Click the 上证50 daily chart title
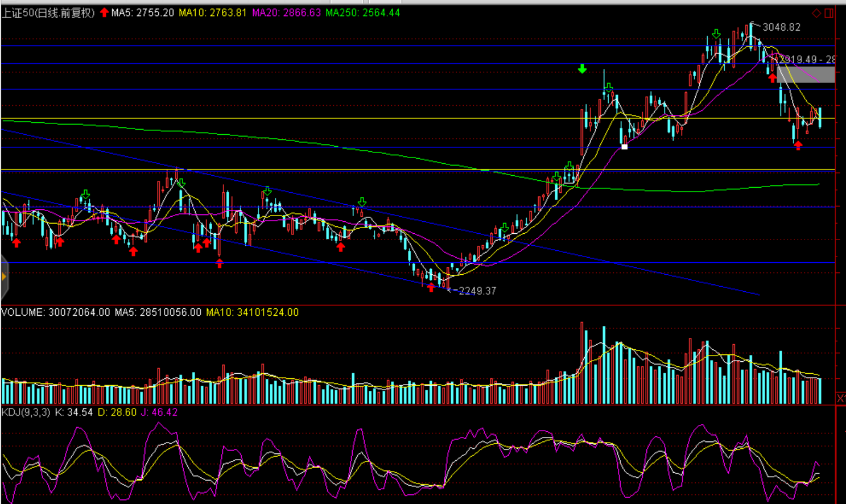Image resolution: width=846 pixels, height=504 pixels. click(48, 13)
